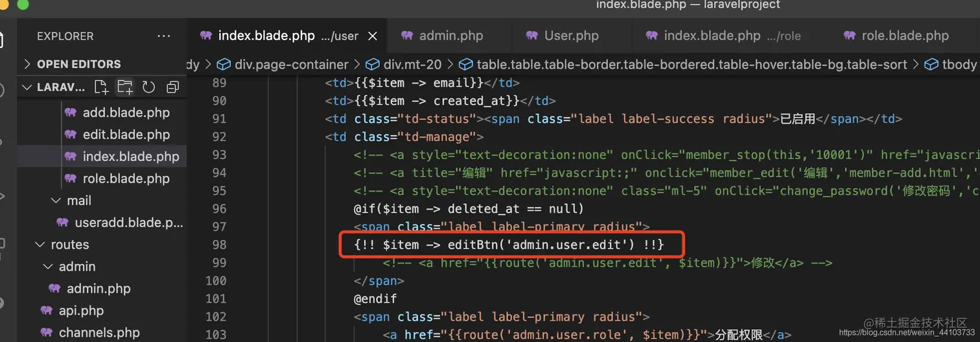This screenshot has width=980, height=342.
Task: Click line number 92 in the gutter
Action: click(219, 137)
